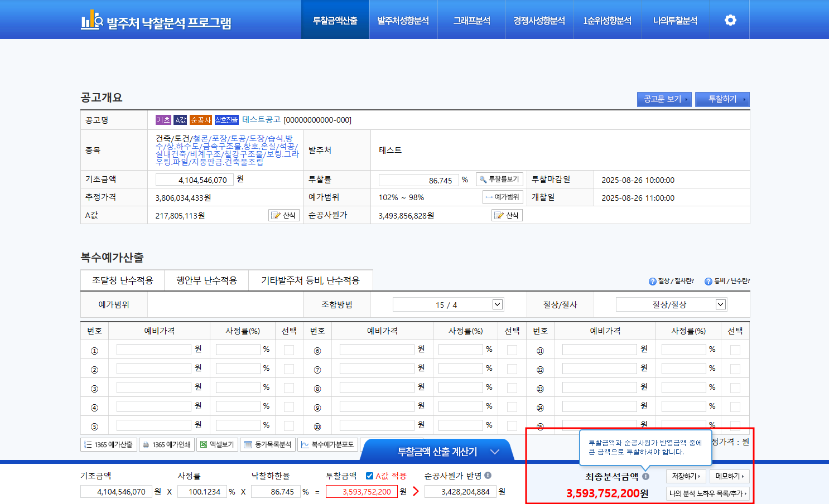Click the 추정가격 value 3,806,034,433원

click(183, 198)
